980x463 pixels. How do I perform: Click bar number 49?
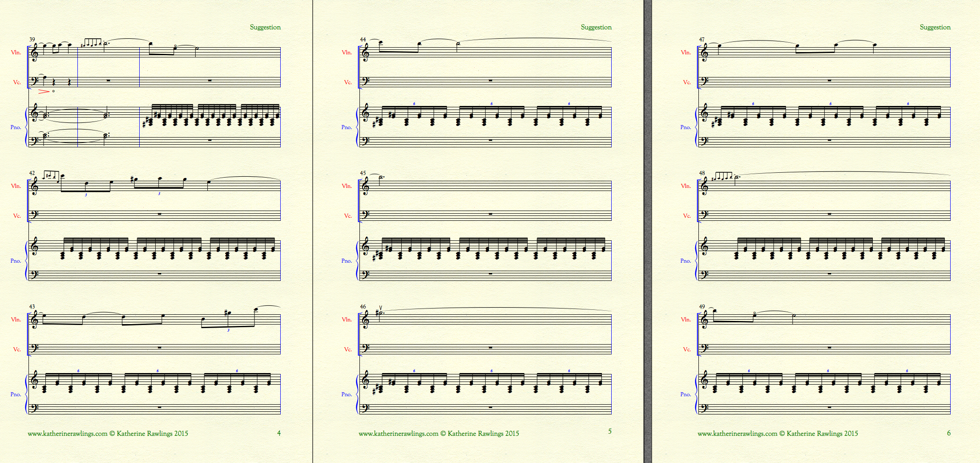pos(702,306)
